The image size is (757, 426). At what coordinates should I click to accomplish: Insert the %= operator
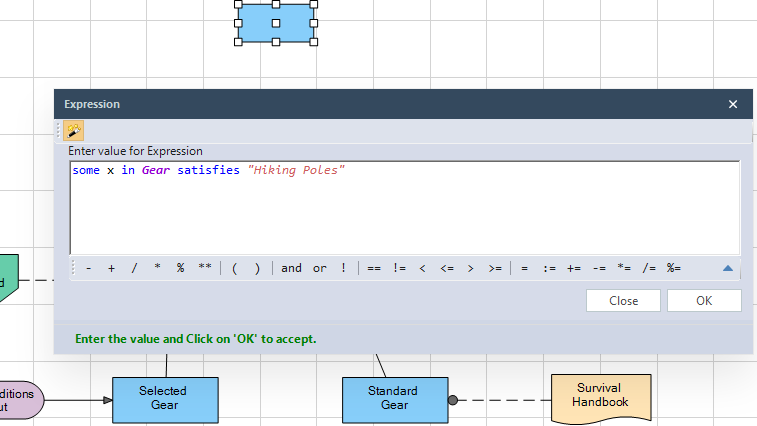(x=673, y=268)
